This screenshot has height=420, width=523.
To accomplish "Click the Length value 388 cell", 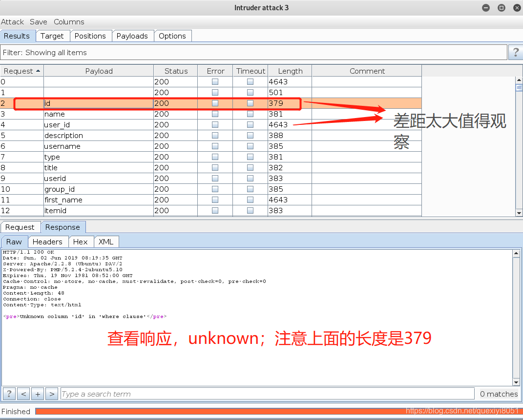I will pyautogui.click(x=290, y=135).
